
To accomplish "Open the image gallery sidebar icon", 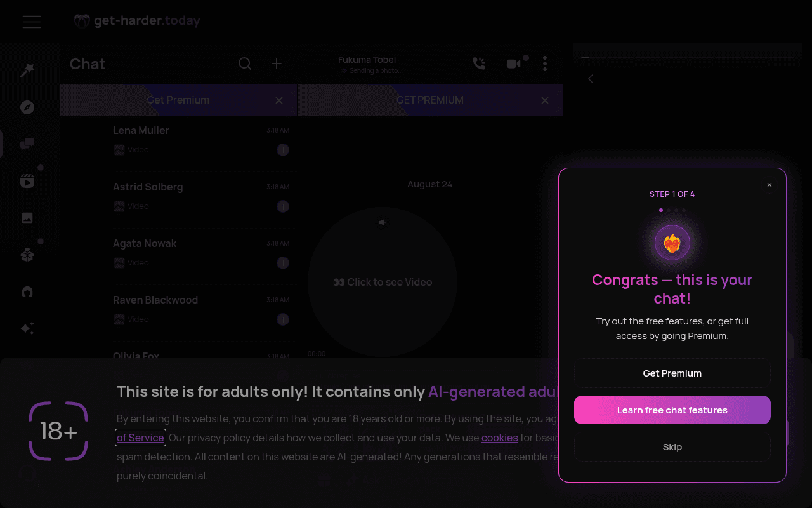I will 27,218.
